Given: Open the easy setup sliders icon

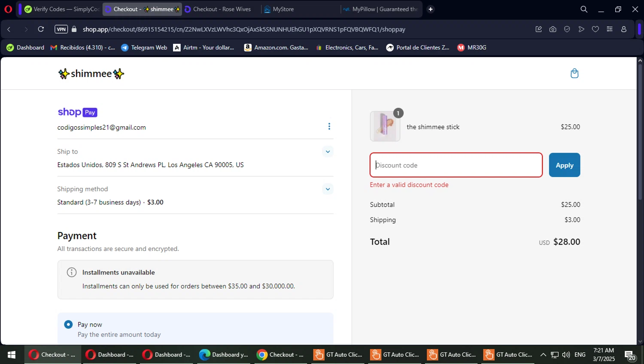Looking at the screenshot, I should pos(610,29).
